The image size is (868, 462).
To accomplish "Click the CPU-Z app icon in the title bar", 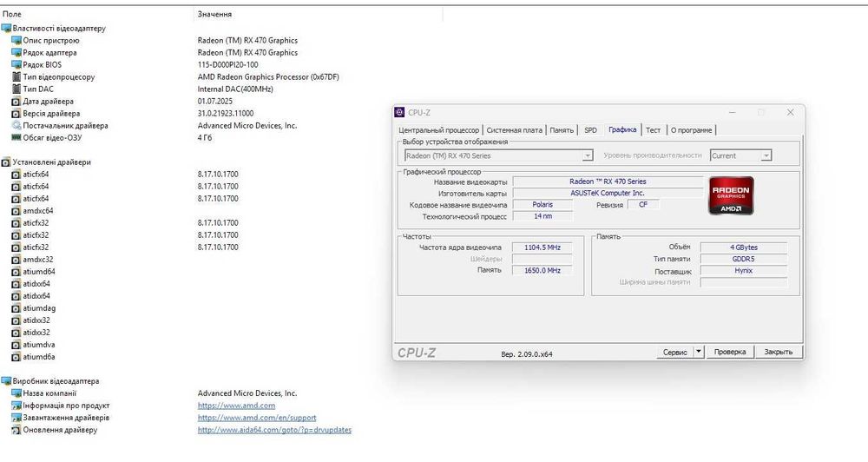I will coord(399,112).
